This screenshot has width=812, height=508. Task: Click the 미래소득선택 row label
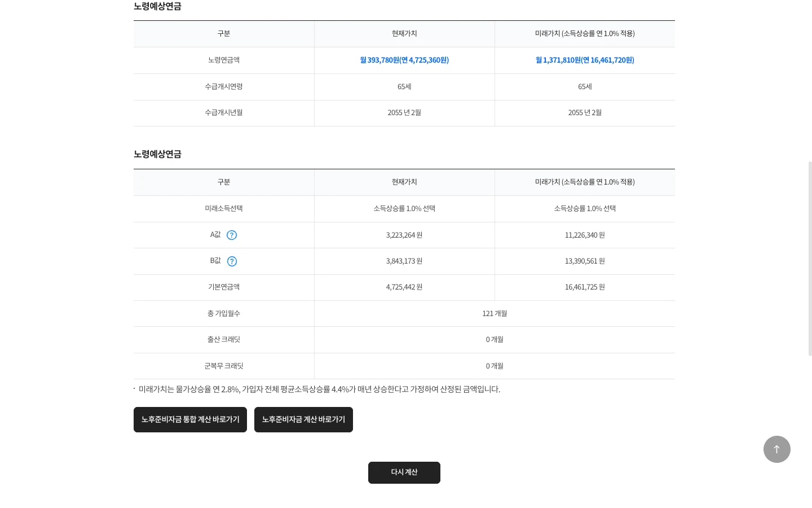pyautogui.click(x=224, y=209)
